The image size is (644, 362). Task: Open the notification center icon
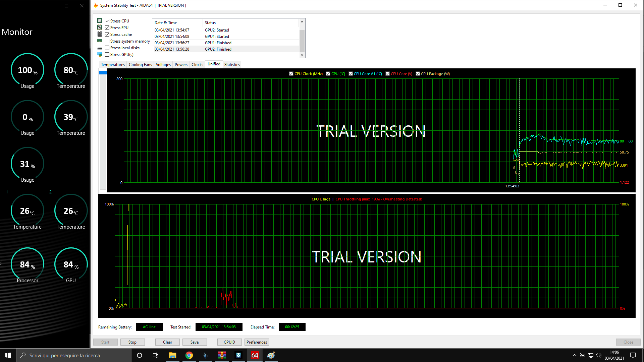(633, 355)
